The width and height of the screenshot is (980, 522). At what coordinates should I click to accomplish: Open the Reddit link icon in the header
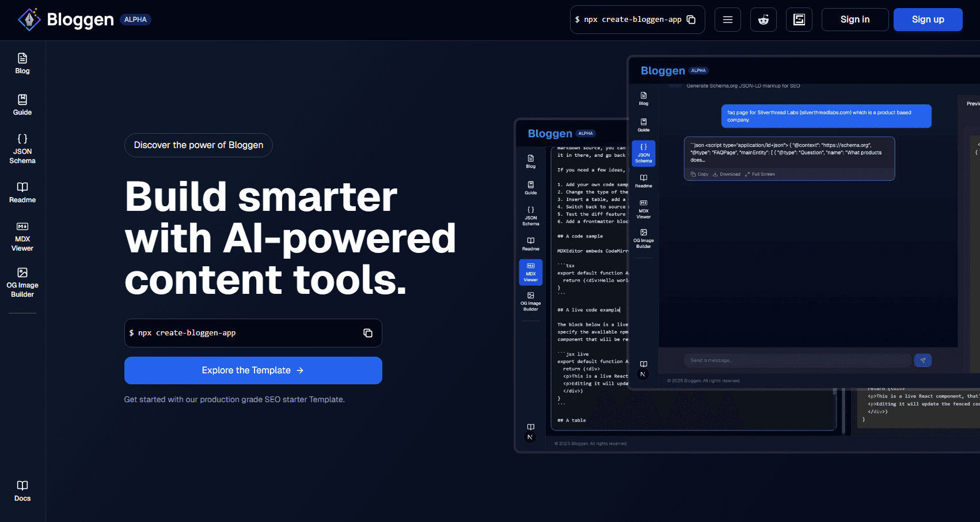click(x=764, y=20)
